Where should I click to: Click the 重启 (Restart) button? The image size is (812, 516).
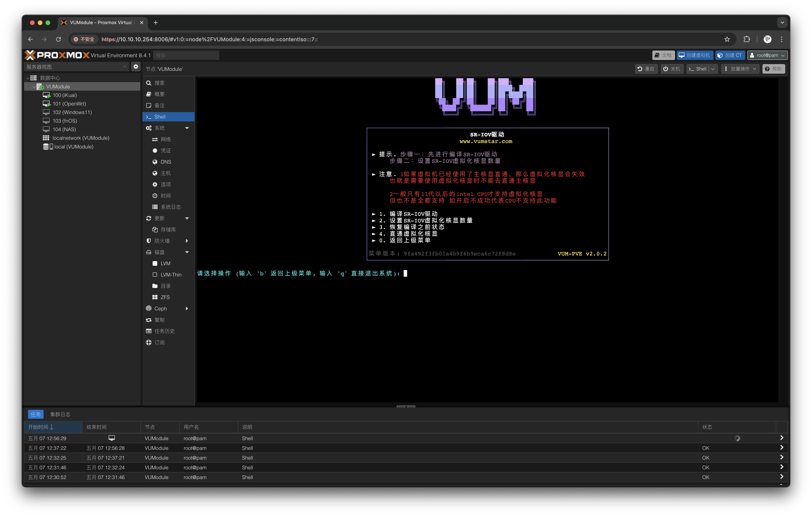(646, 69)
